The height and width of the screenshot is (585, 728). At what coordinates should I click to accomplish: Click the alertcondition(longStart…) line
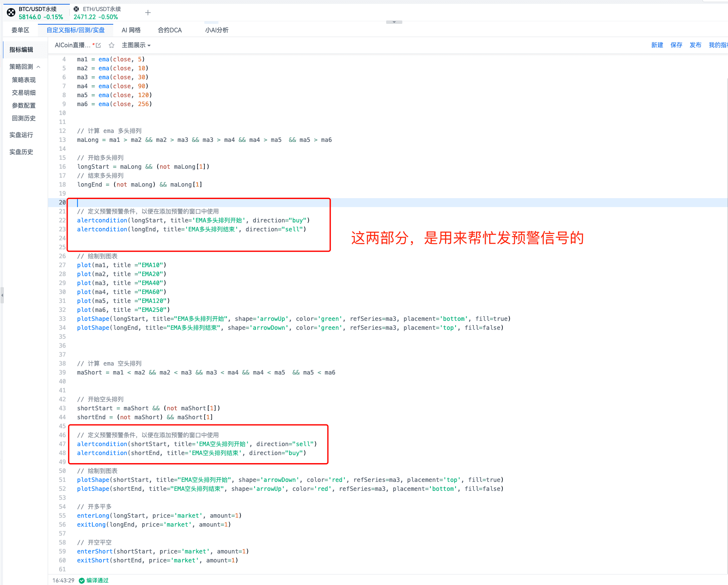pos(193,220)
